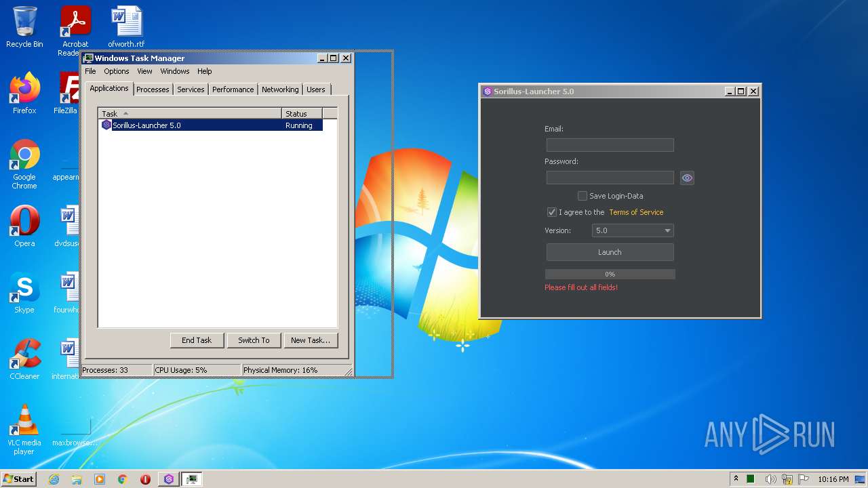Select the Acrobat Reader desktop icon
The height and width of the screenshot is (488, 868).
(75, 31)
